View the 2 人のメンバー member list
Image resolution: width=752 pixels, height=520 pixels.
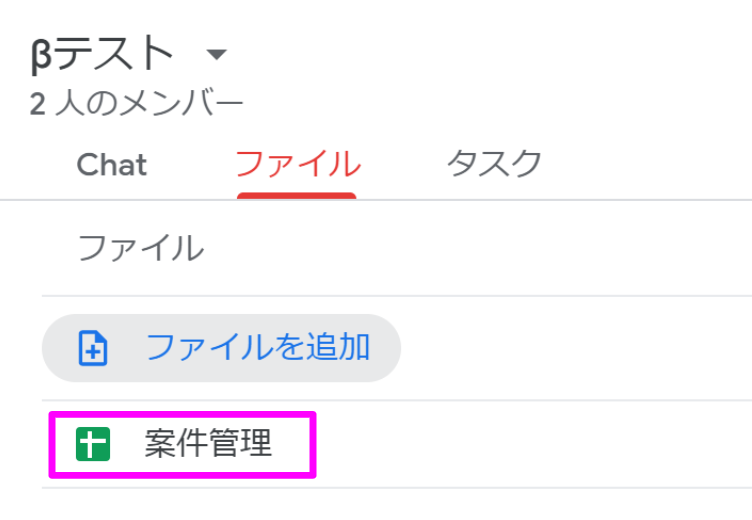click(x=137, y=104)
